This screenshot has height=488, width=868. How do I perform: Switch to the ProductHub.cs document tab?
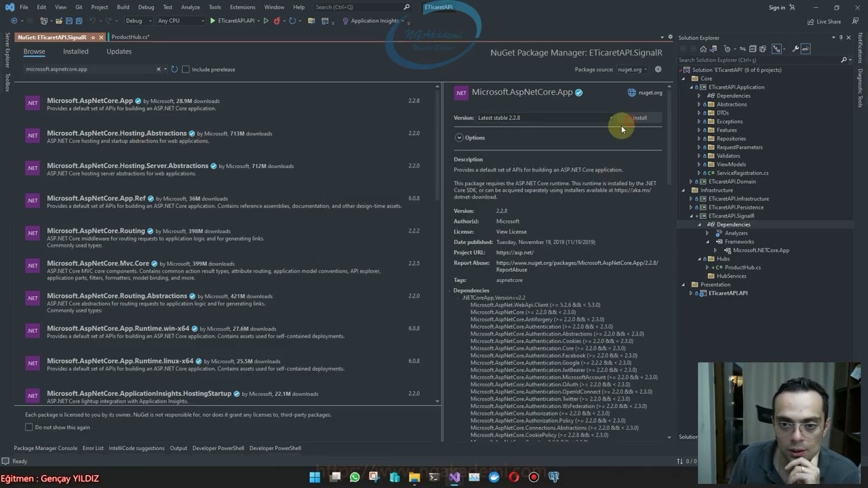130,37
